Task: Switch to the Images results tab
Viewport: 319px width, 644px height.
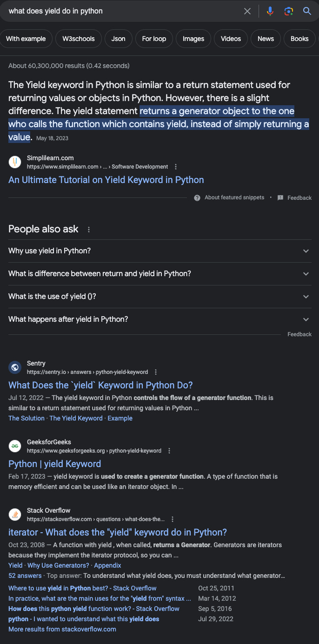Action: point(193,39)
